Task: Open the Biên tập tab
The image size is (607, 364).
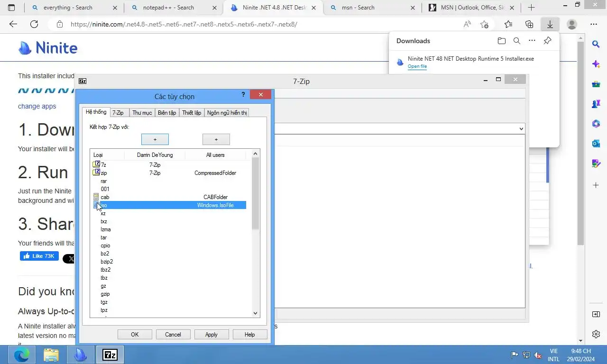Action: click(167, 113)
